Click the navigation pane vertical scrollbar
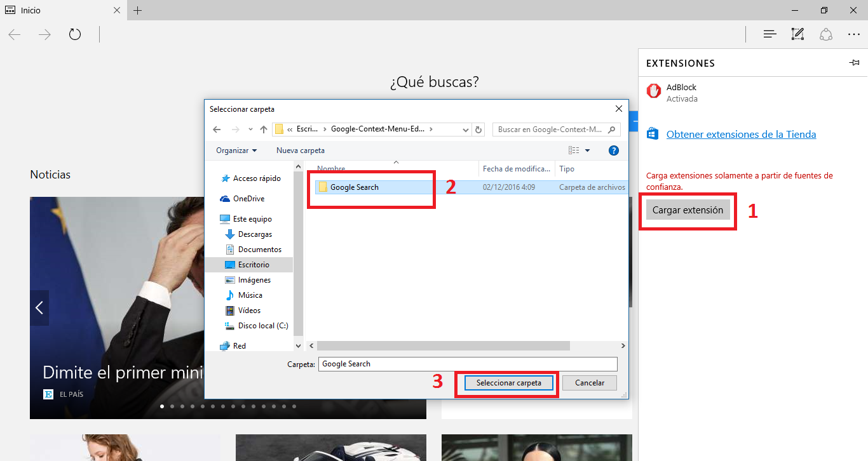 coord(299,253)
